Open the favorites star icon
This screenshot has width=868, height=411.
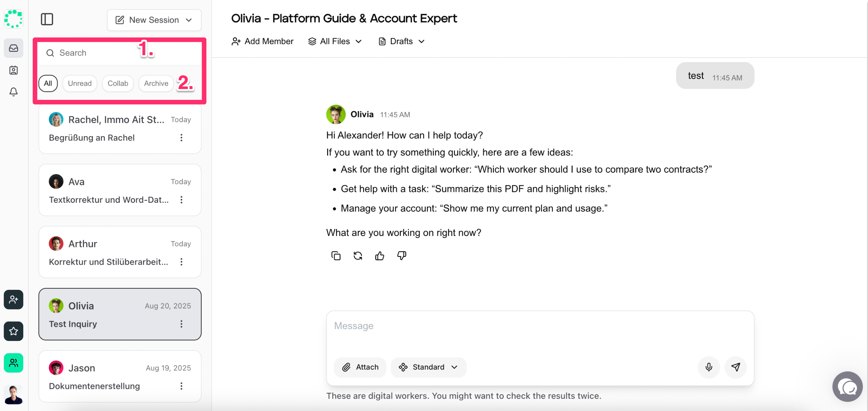14,331
